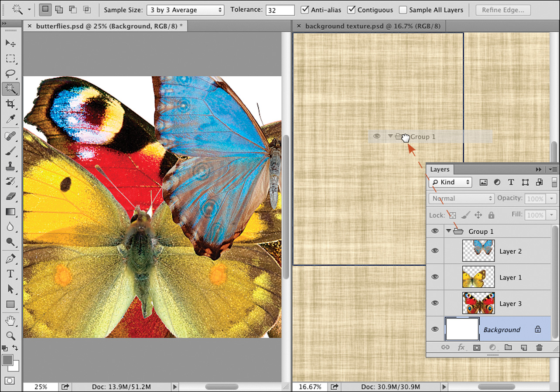Select the Gradient tool
Screen dimensions: 560x392
[x=10, y=212]
